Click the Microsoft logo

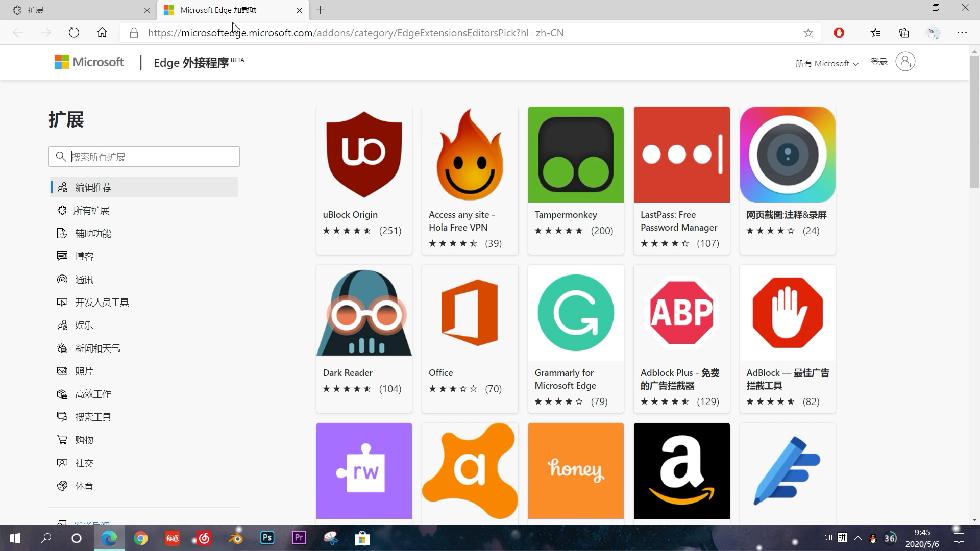[89, 62]
